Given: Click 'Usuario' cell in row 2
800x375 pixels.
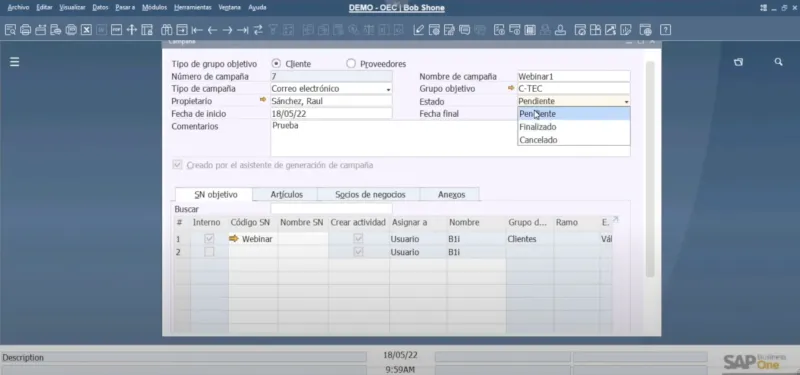Looking at the screenshot, I should tap(418, 252).
